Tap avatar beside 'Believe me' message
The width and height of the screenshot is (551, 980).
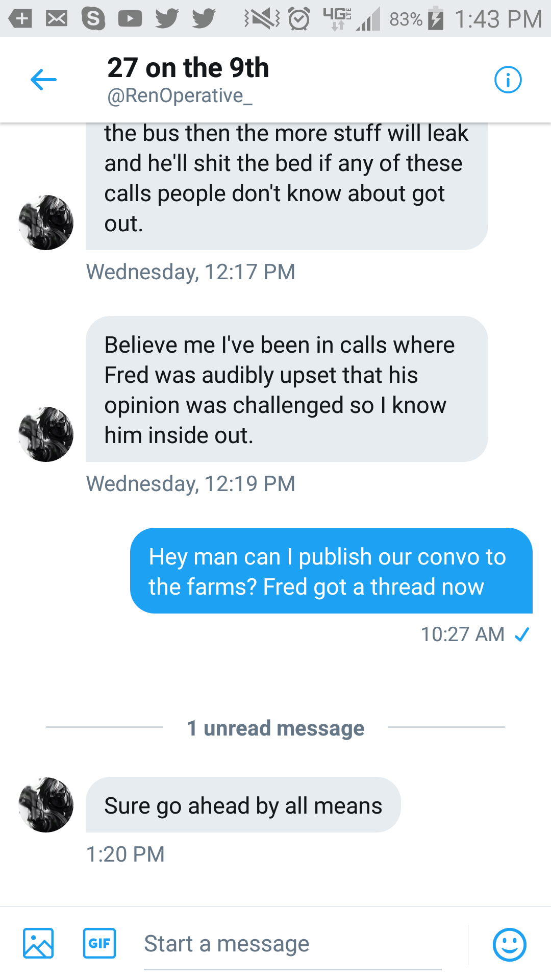coord(46,434)
